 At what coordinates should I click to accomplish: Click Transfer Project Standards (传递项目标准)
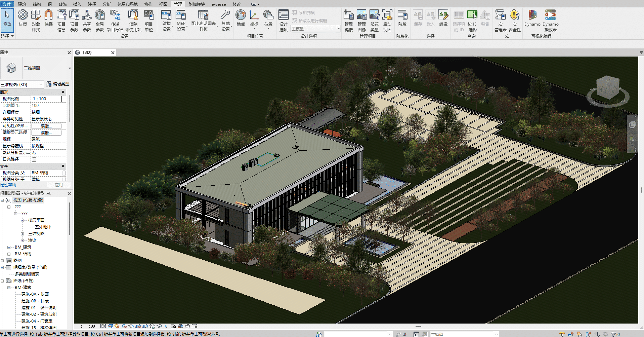point(115,21)
